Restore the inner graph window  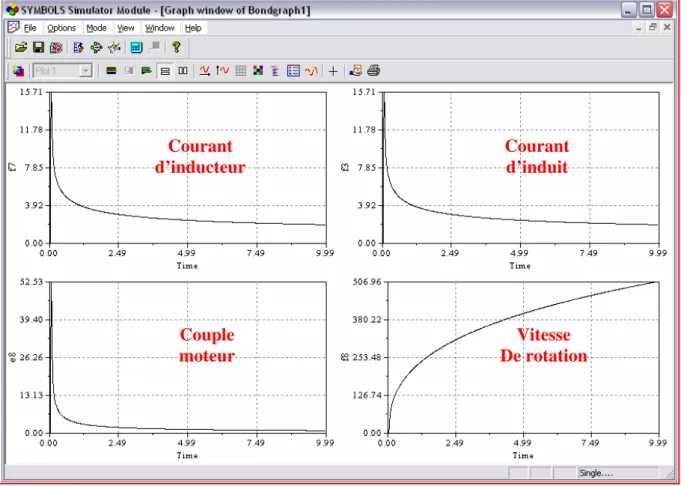pyautogui.click(x=652, y=27)
